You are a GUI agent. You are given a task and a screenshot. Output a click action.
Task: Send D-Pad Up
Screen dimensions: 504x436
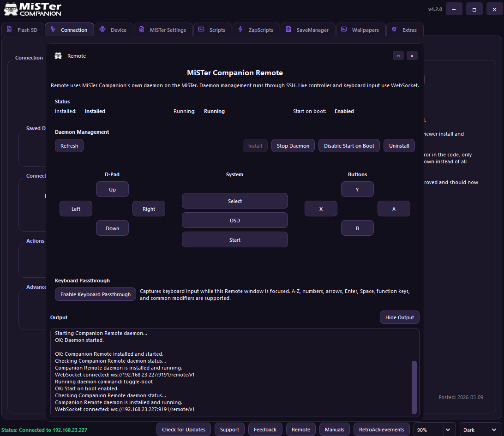[x=112, y=189]
